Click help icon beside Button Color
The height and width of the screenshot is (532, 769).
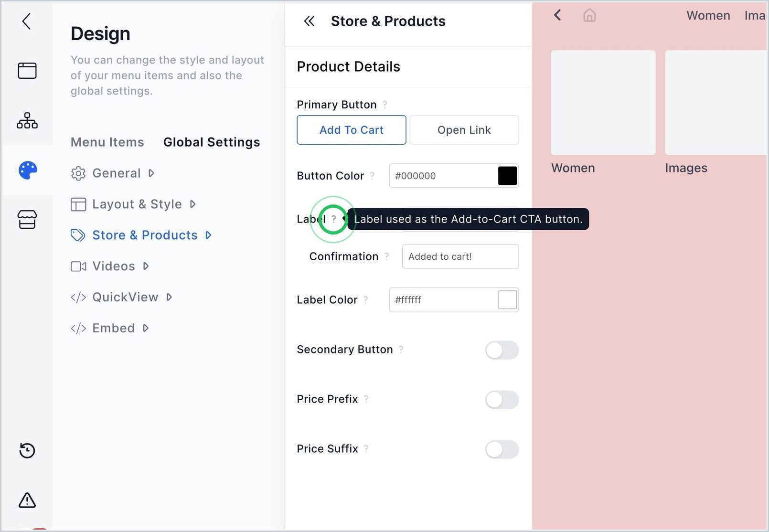point(372,176)
